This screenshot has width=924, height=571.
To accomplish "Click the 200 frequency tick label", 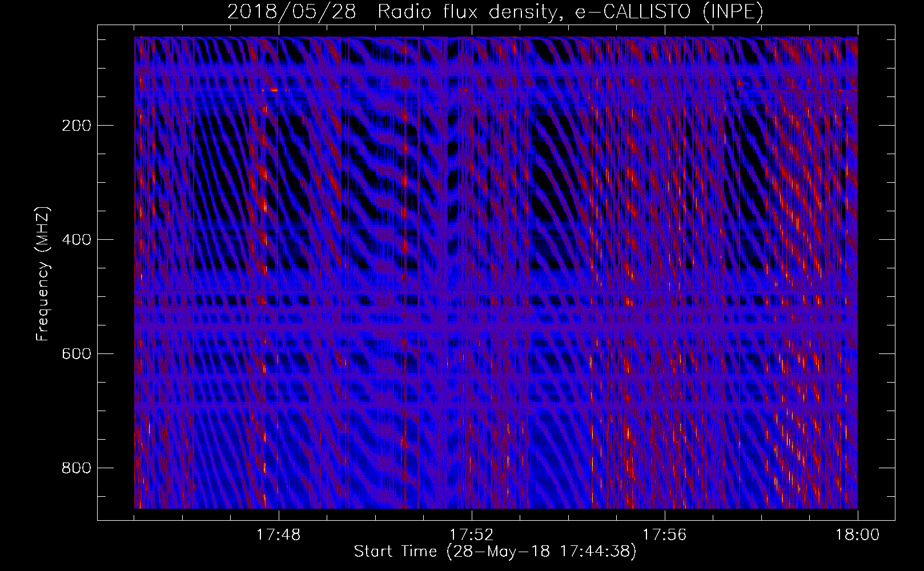I will [75, 126].
